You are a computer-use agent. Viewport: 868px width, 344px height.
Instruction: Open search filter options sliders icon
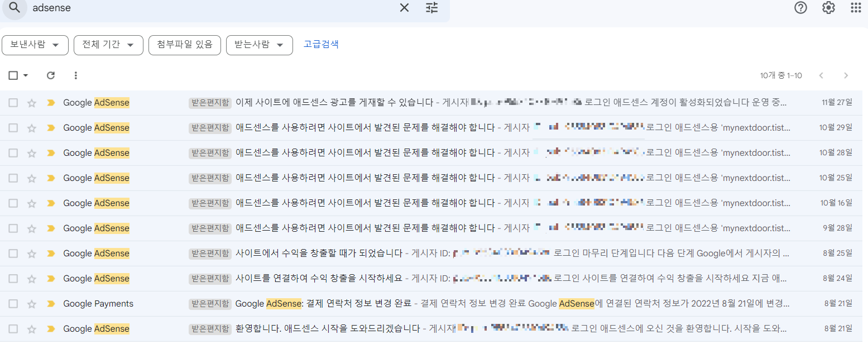(x=432, y=8)
